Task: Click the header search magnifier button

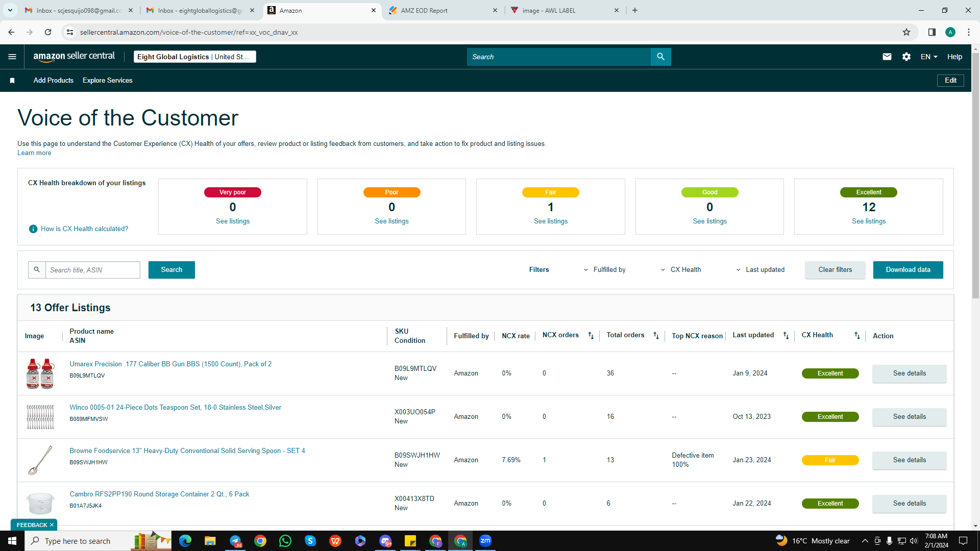Action: 661,57
